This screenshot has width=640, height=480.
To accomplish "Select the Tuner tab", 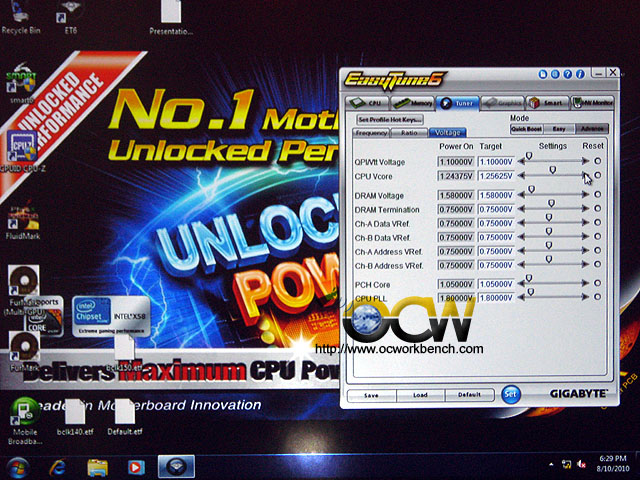I will 457,103.
